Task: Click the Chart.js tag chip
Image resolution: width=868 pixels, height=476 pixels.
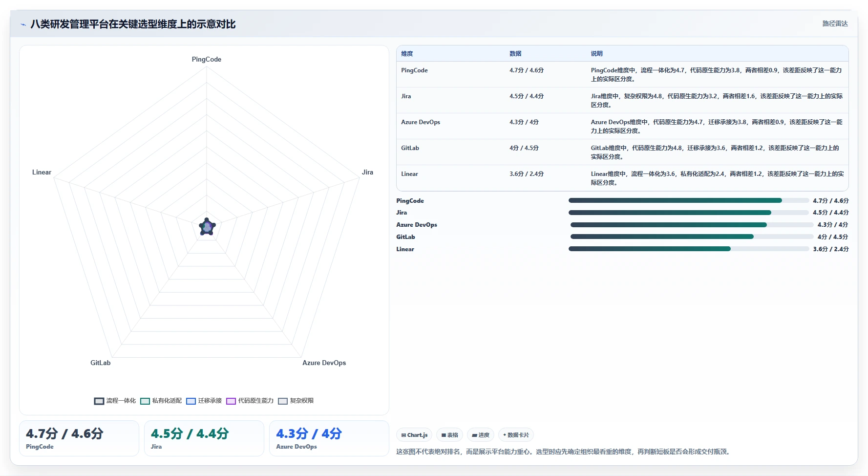Action: click(x=414, y=435)
